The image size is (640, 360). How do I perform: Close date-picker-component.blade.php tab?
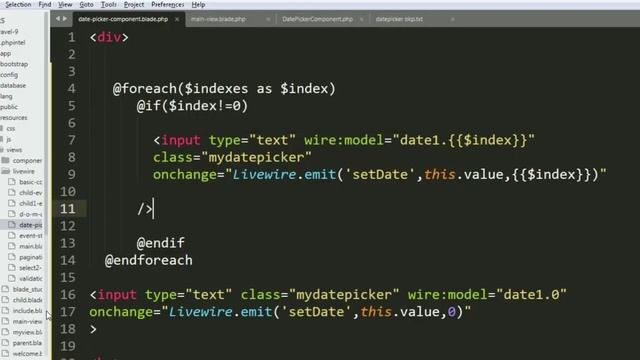pos(177,19)
